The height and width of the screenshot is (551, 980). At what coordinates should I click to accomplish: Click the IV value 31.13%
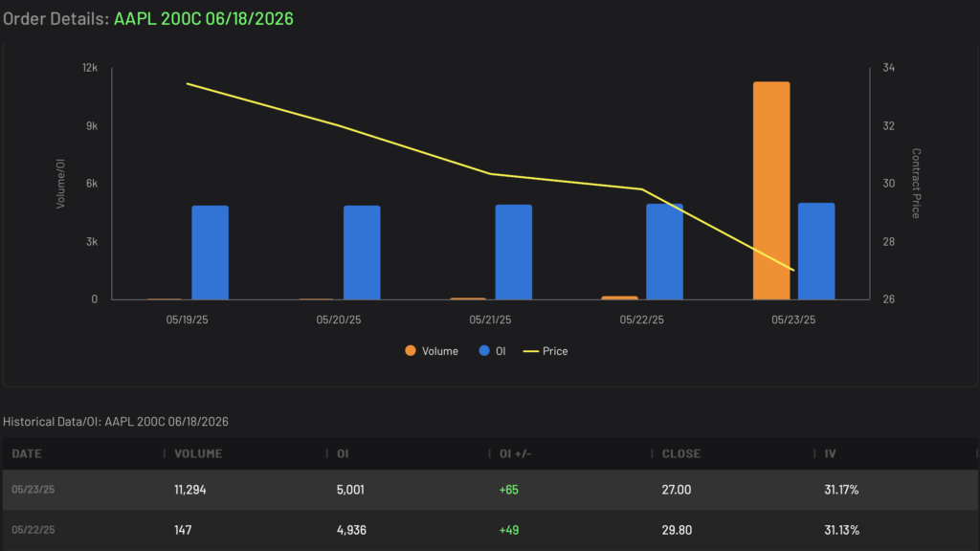point(842,530)
